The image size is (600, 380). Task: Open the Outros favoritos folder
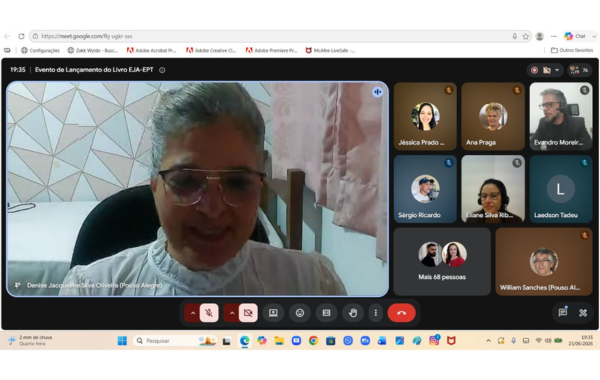(572, 50)
